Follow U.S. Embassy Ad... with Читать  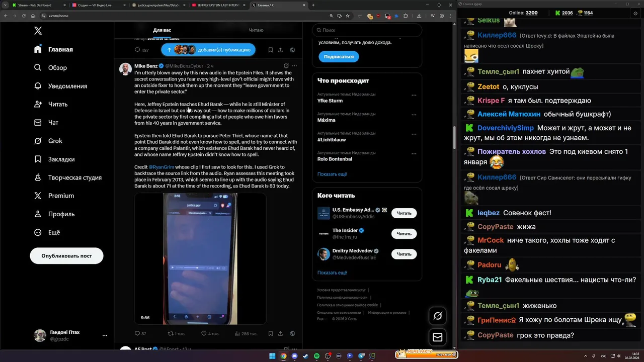[x=404, y=213]
